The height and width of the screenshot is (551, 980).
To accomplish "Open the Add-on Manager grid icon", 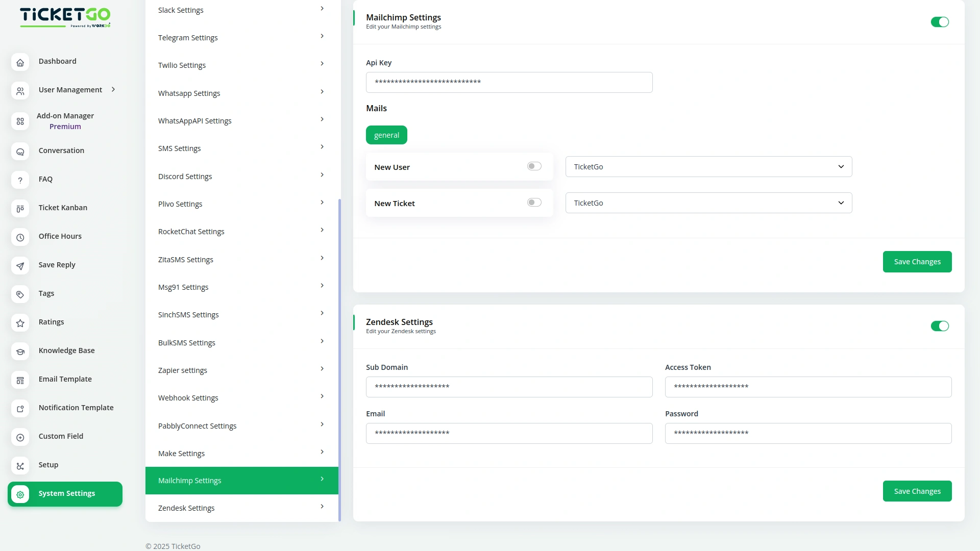I will click(20, 121).
